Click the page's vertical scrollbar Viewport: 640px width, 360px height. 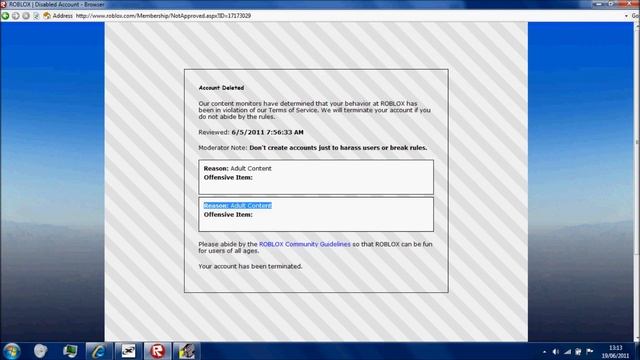click(637, 182)
